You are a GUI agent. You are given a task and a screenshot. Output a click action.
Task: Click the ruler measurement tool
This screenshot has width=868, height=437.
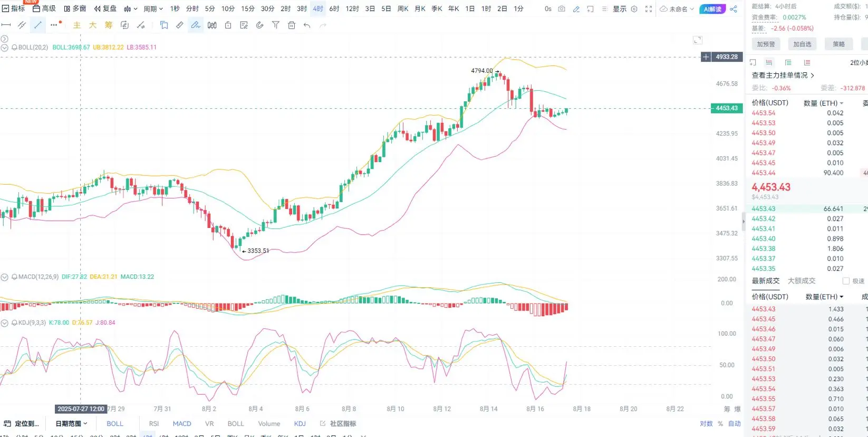coord(180,25)
